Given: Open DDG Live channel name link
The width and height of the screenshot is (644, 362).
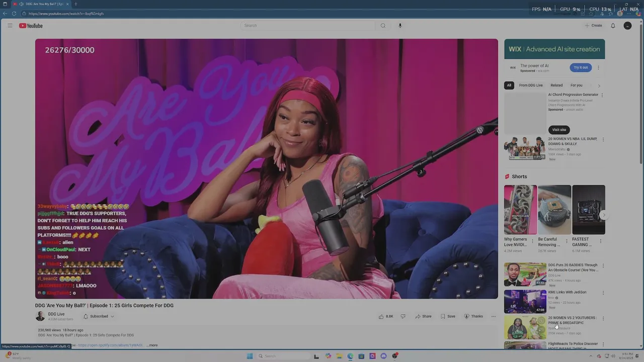Looking at the screenshot, I should [56, 314].
